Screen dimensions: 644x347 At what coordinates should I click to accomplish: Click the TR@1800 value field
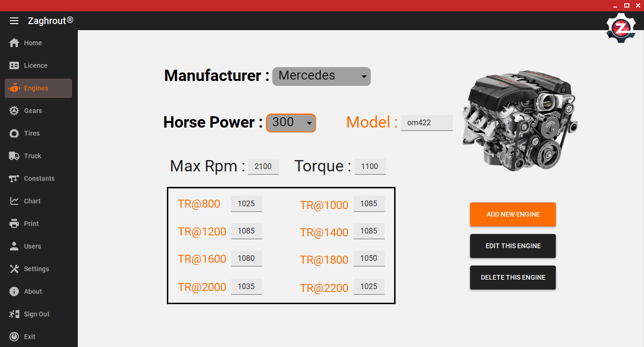tap(369, 258)
